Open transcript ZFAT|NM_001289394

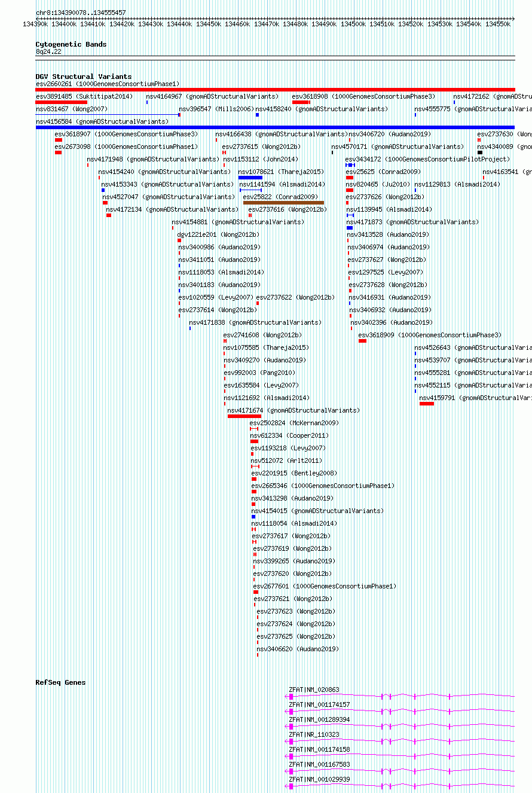pyautogui.click(x=319, y=719)
